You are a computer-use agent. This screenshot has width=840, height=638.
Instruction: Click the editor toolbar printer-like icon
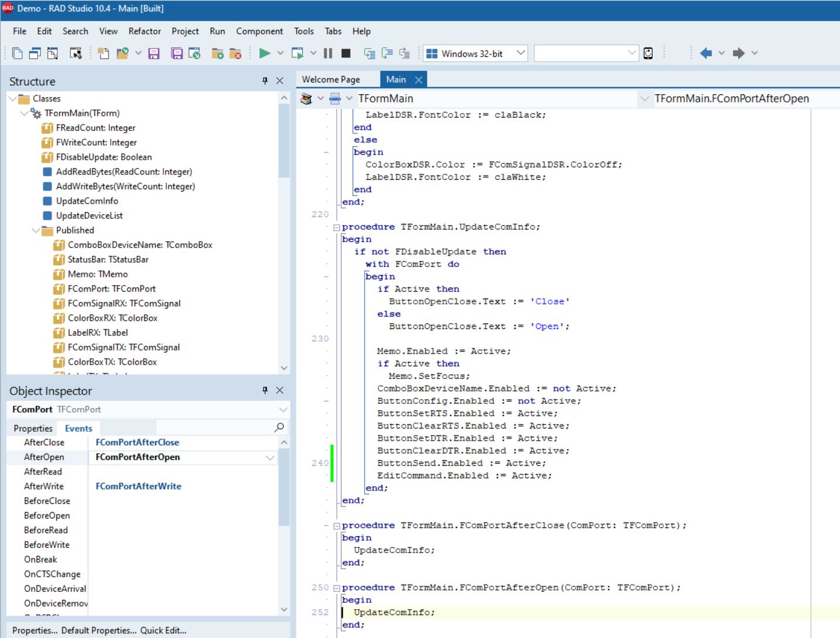coord(335,98)
